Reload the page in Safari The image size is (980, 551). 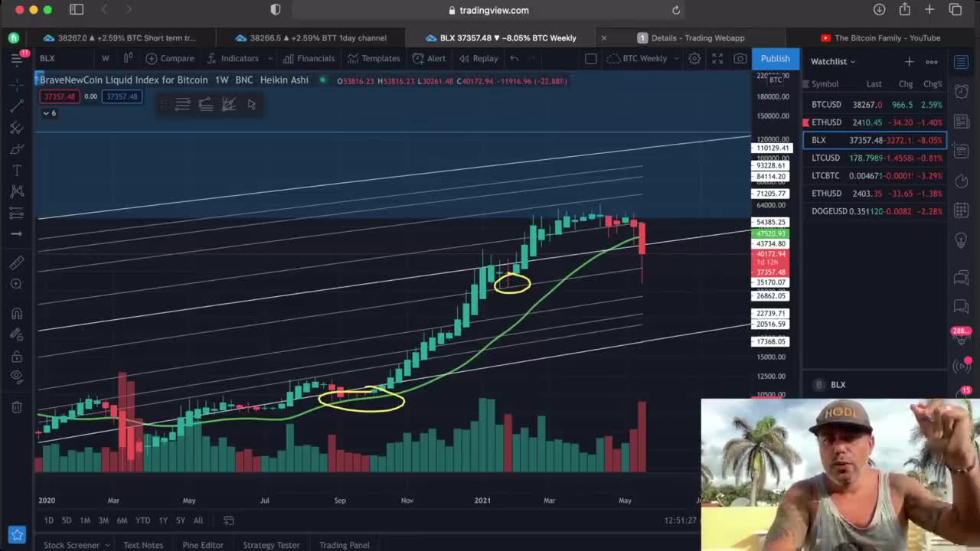(x=676, y=10)
